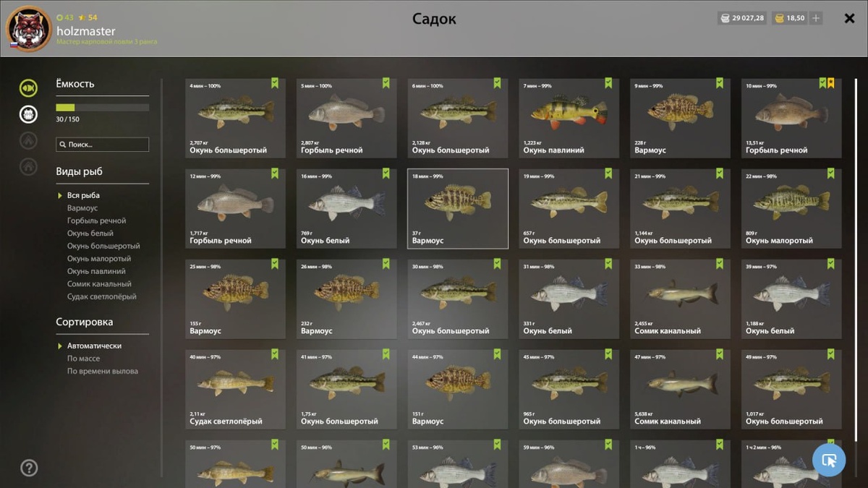Sort fish По времени вылова
The image size is (868, 488).
point(103,371)
